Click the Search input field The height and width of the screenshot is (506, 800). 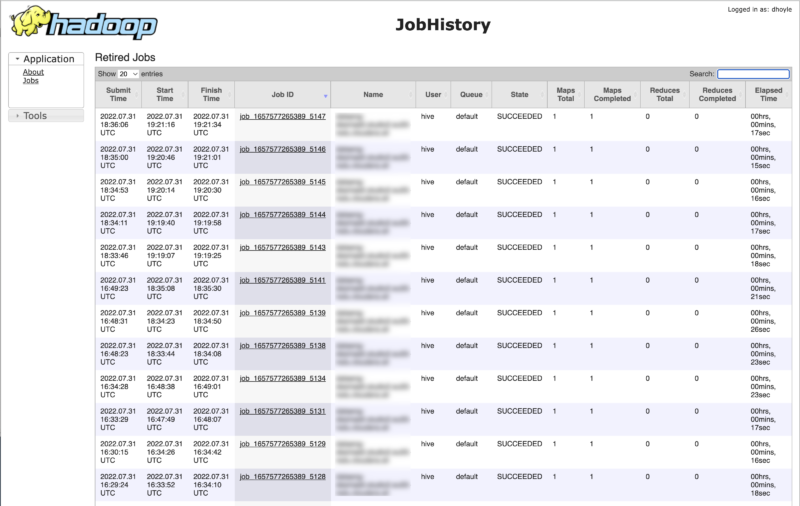753,74
